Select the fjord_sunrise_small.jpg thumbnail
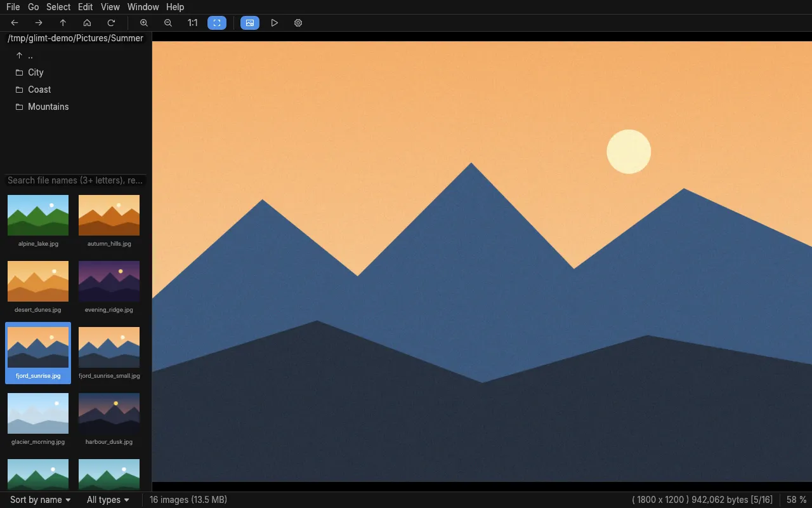The height and width of the screenshot is (508, 812). [x=109, y=353]
